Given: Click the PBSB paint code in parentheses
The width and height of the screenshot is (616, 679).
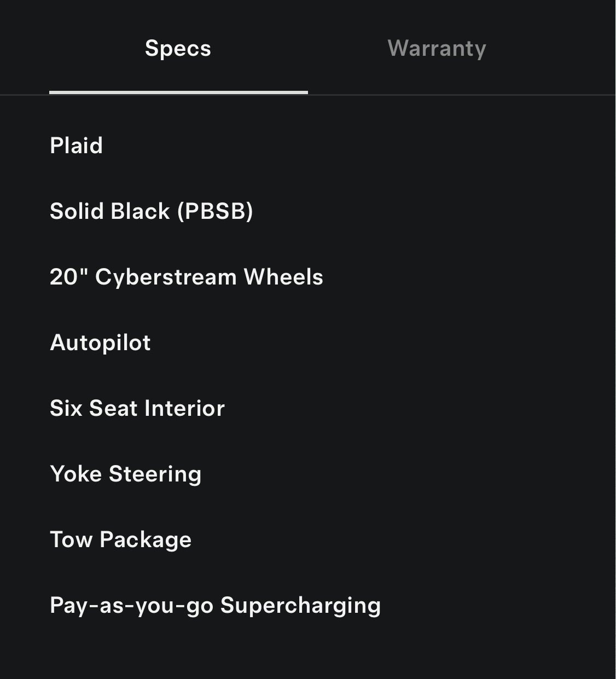Looking at the screenshot, I should coord(215,211).
